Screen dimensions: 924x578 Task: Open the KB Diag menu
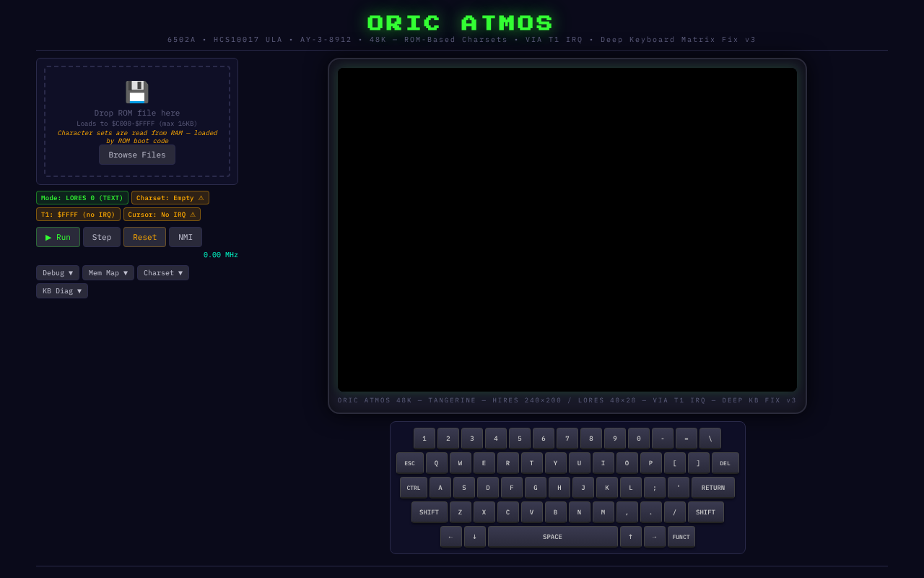(61, 290)
